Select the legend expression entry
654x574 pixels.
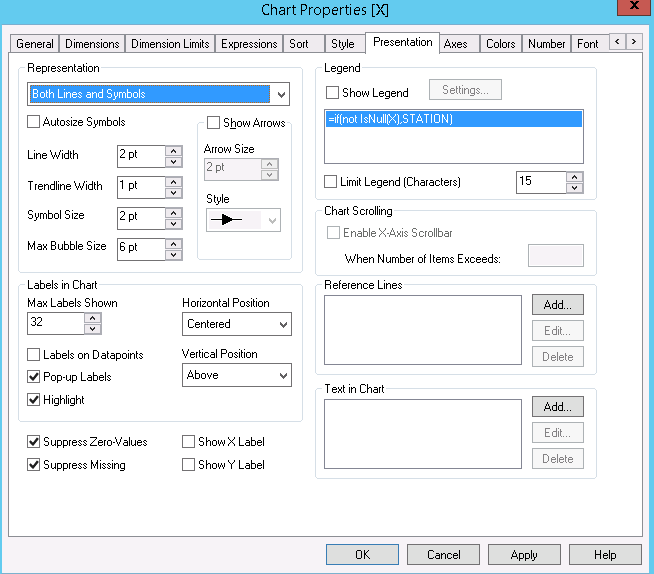454,120
